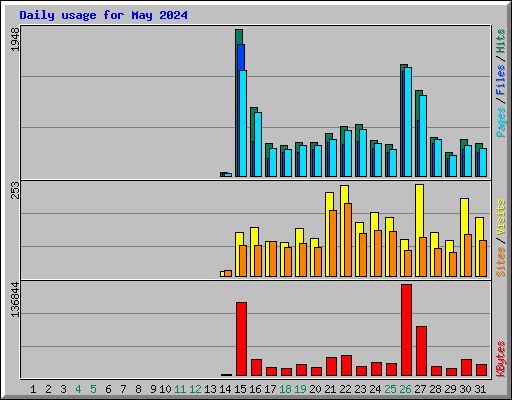512x400 pixels.
Task: Click day label 1 on the axis
Action: tap(33, 389)
